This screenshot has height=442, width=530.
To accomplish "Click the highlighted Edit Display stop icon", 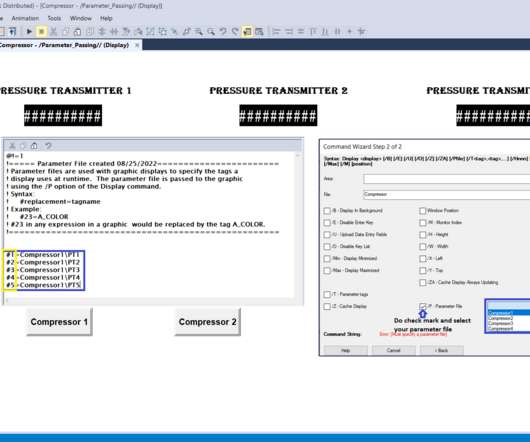I will (x=41, y=31).
